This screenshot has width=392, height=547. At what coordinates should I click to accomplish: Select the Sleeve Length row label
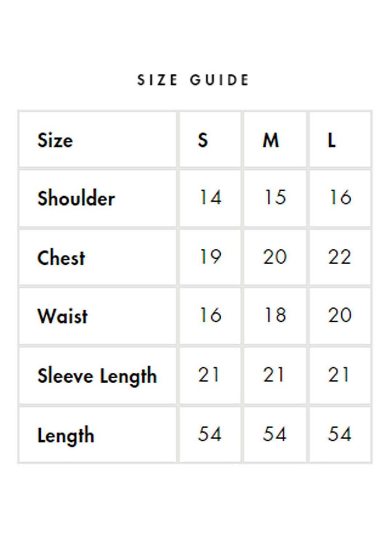coord(97,376)
